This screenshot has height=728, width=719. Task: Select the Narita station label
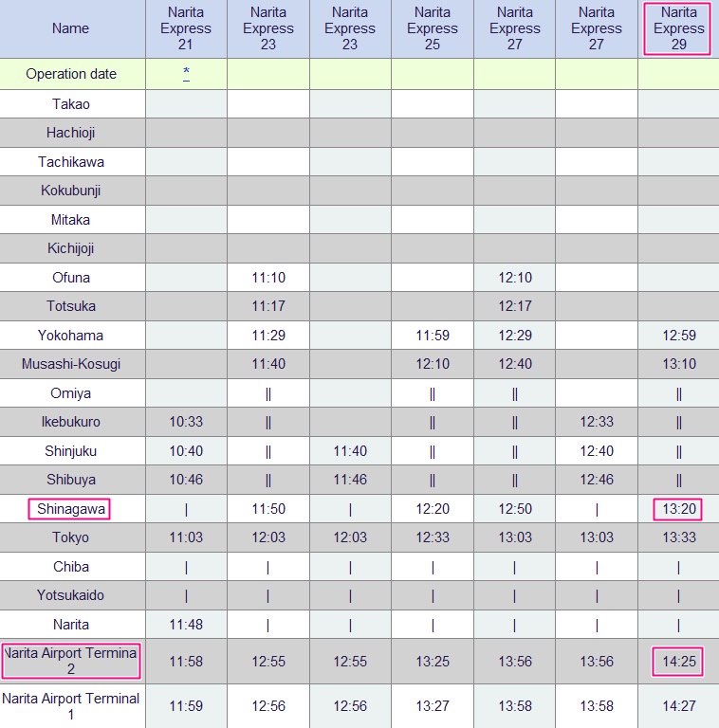click(70, 625)
